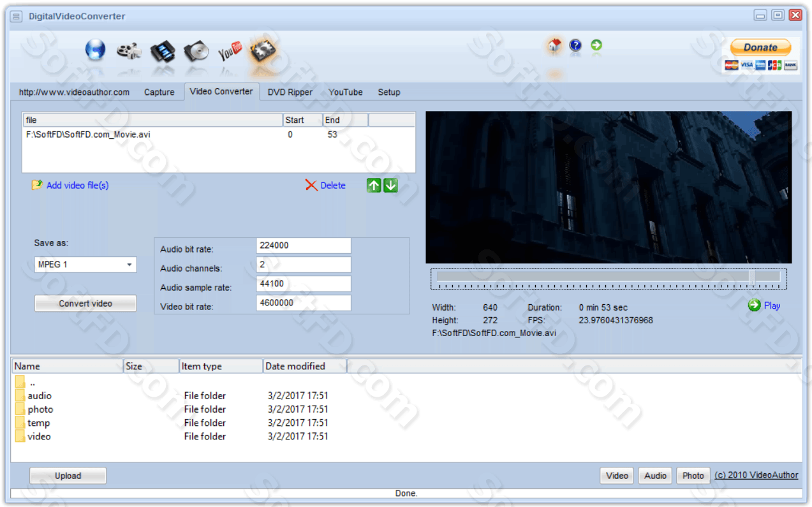
Task: Select the Video Converter tab
Action: [x=221, y=91]
